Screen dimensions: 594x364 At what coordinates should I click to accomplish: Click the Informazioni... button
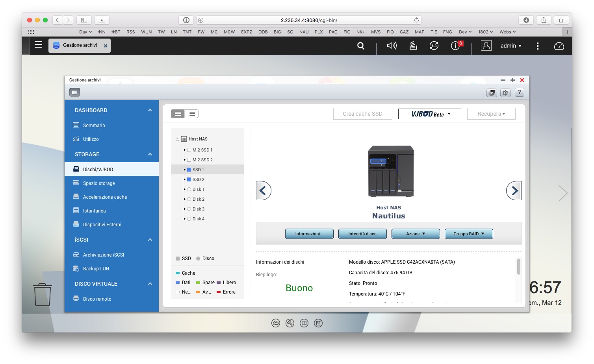(x=309, y=234)
